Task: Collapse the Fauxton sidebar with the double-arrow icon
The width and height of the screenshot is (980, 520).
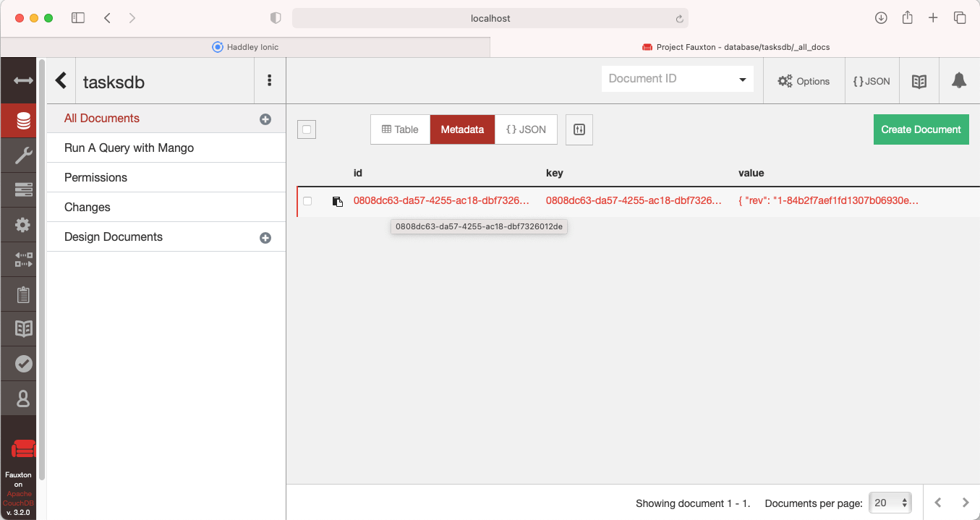Action: tap(23, 80)
